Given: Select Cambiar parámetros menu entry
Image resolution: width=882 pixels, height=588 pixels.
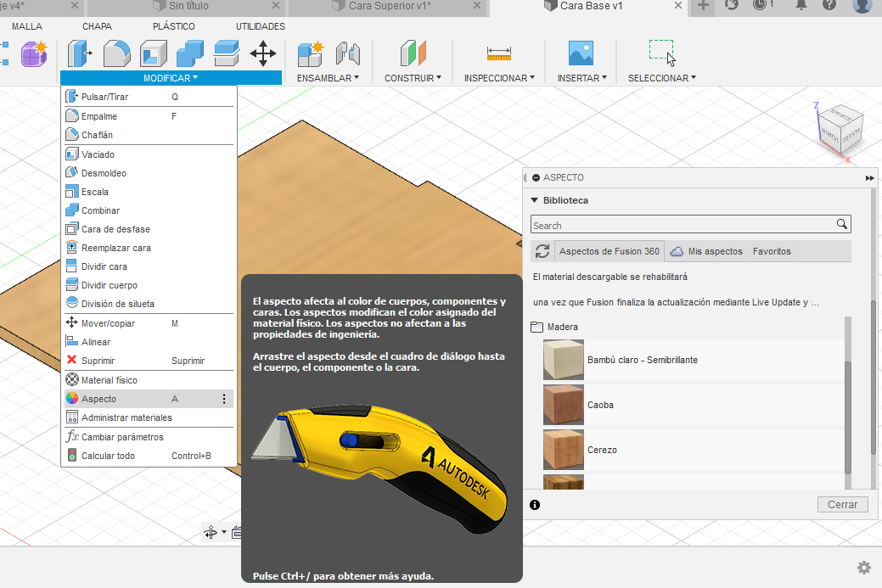Looking at the screenshot, I should pyautogui.click(x=122, y=437).
